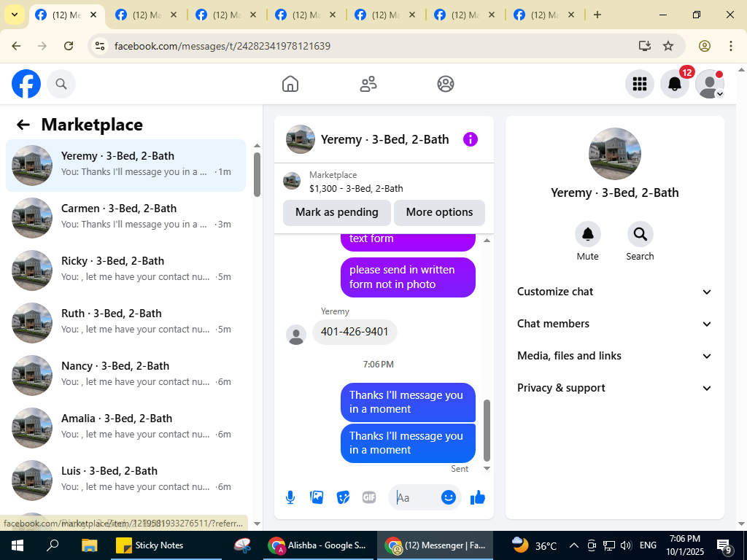Viewport: 747px width, 560px height.
Task: Click the chat messages scrollbar thumb
Action: click(487, 430)
